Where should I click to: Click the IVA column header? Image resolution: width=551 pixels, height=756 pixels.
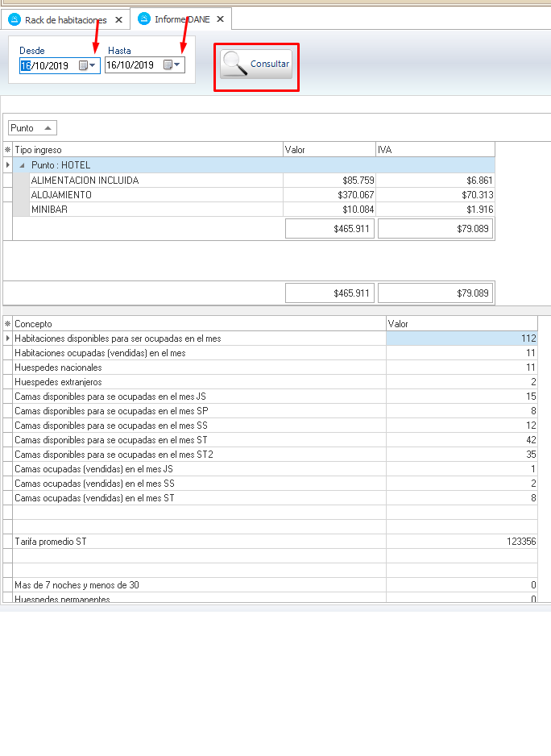pyautogui.click(x=435, y=150)
